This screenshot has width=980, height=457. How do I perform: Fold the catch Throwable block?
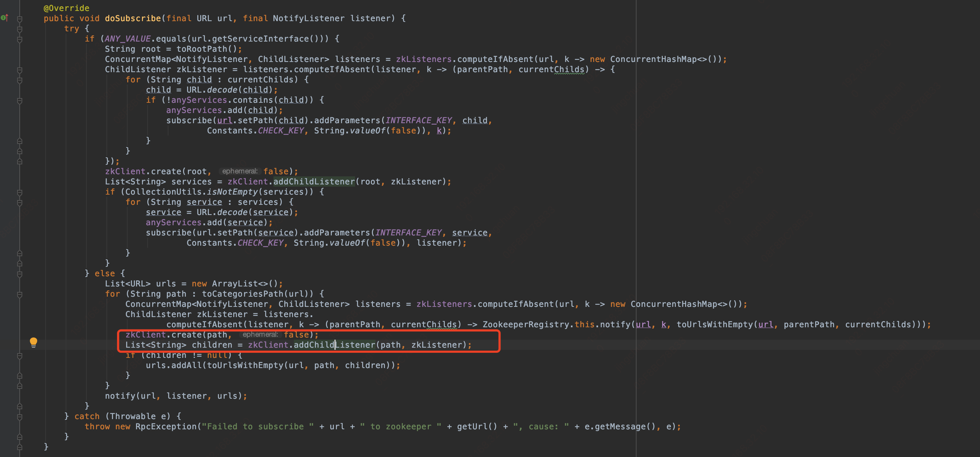(x=20, y=416)
